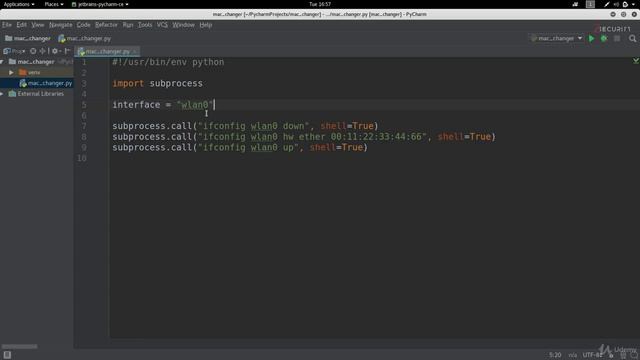Collapse the mac_changer project root
640x360 pixels.
pos(2,62)
